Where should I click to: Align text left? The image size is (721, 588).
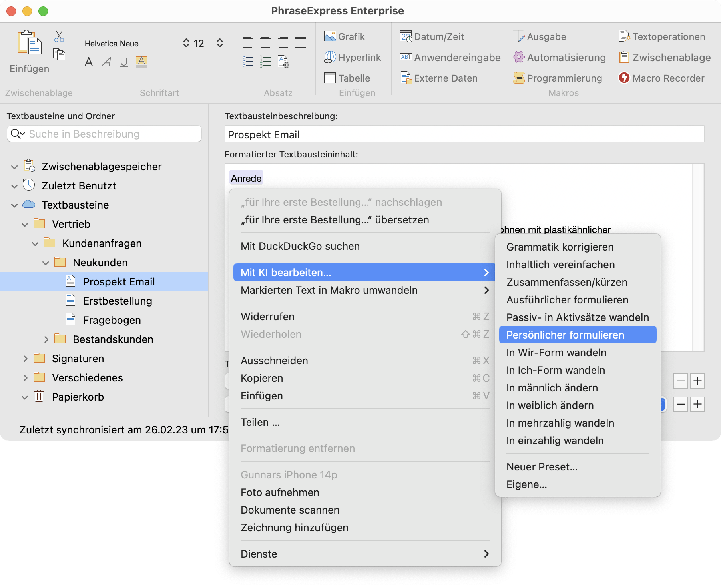(248, 42)
